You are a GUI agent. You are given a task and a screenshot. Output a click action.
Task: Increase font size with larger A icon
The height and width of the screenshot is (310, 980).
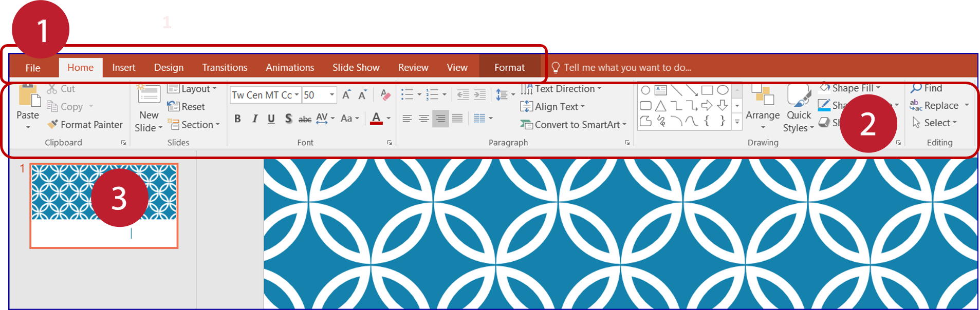click(346, 95)
